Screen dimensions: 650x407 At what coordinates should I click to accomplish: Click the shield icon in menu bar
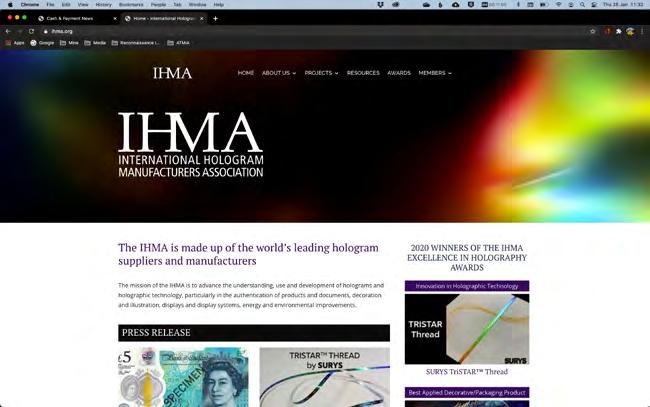point(471,5)
